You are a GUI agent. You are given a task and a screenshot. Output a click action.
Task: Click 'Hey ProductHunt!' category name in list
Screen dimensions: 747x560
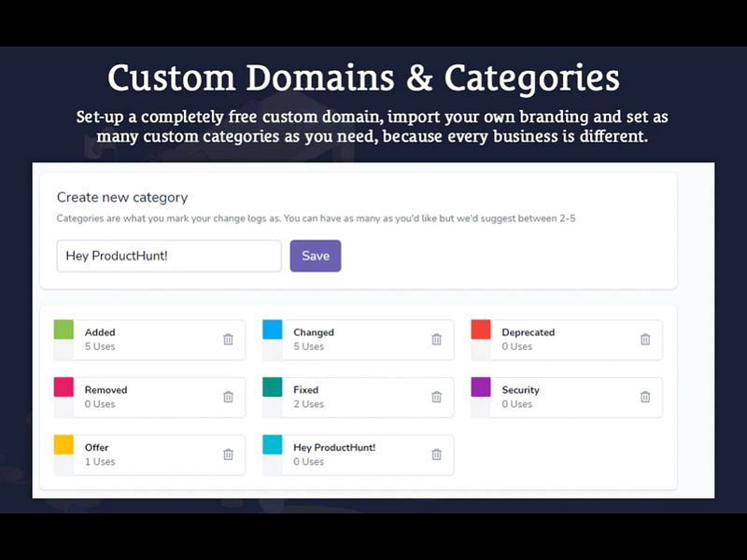click(334, 448)
